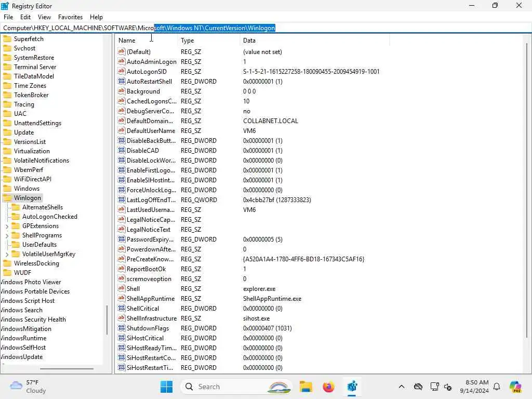The image size is (532, 399).
Task: Click the ShellAppRuntime.exe data value
Action: pyautogui.click(x=272, y=299)
